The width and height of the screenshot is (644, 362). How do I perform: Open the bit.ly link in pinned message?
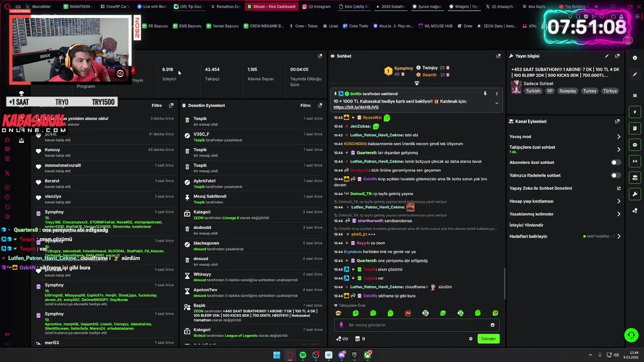tap(356, 107)
